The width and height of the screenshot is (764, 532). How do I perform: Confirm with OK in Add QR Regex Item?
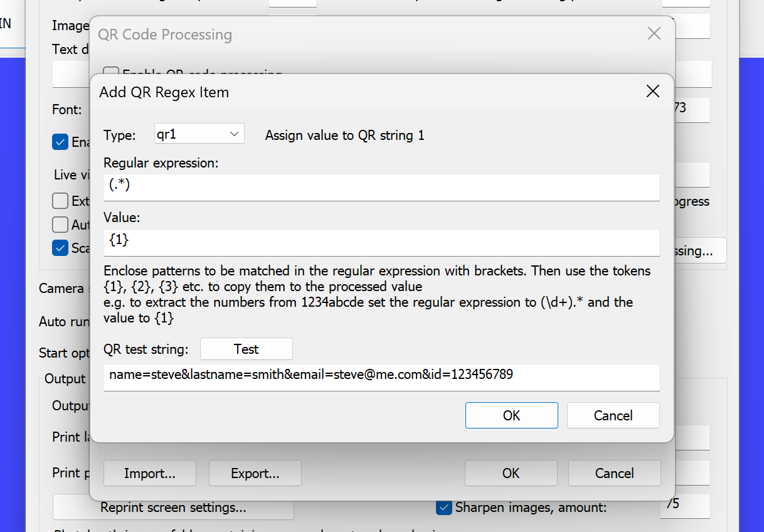(x=511, y=415)
